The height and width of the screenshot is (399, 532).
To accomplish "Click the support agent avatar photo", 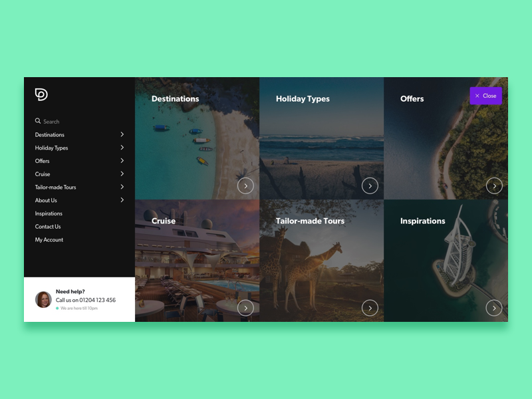I will coord(43,299).
